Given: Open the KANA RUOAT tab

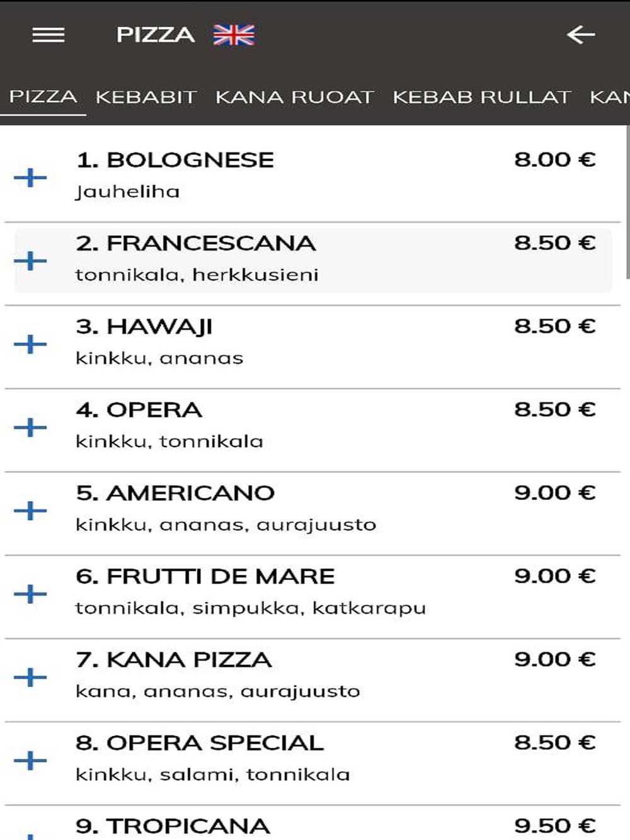Looking at the screenshot, I should 295,98.
